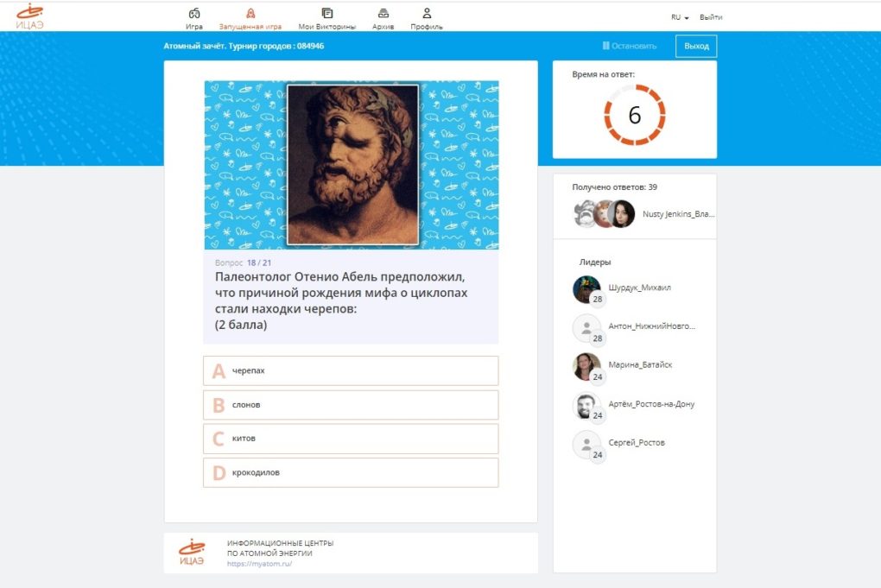Click the cyclops portrait image
The width and height of the screenshot is (881, 588).
click(x=353, y=165)
